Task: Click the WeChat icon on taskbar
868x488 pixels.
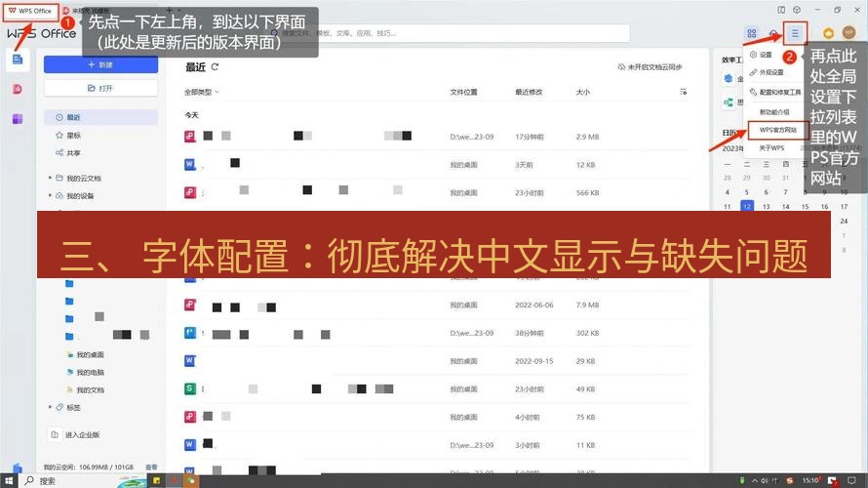Action: tap(191, 481)
